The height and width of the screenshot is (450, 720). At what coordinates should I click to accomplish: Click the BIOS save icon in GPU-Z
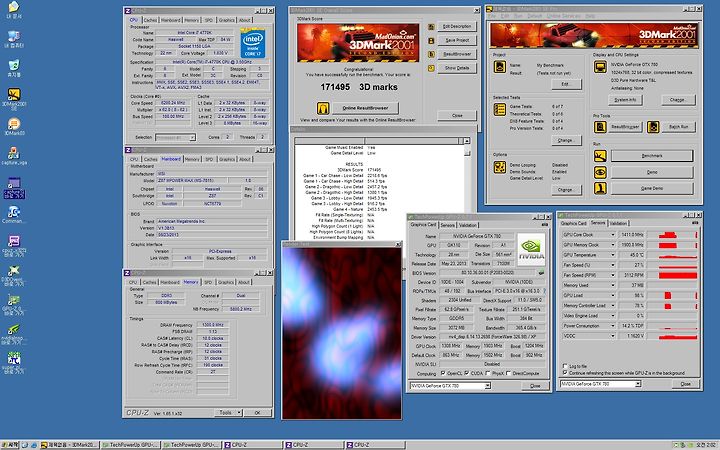pyautogui.click(x=542, y=273)
